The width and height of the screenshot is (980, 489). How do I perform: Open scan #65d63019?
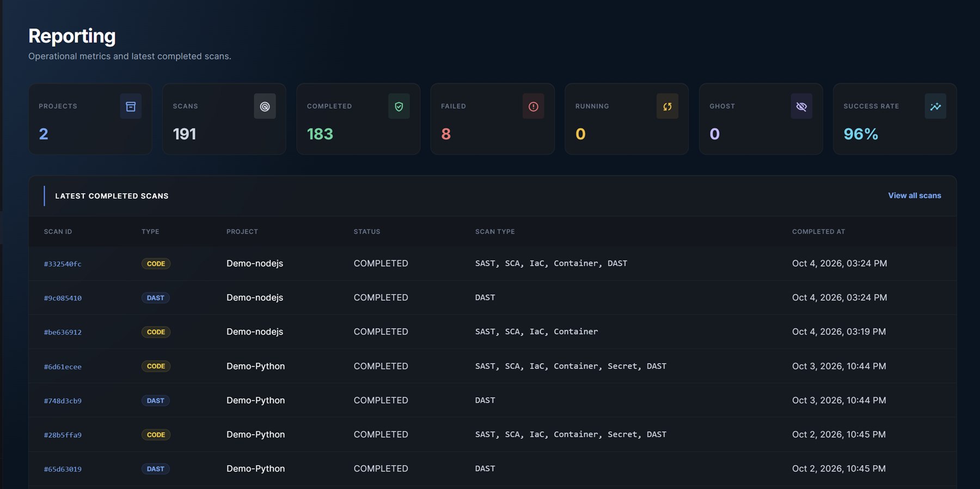pyautogui.click(x=63, y=469)
